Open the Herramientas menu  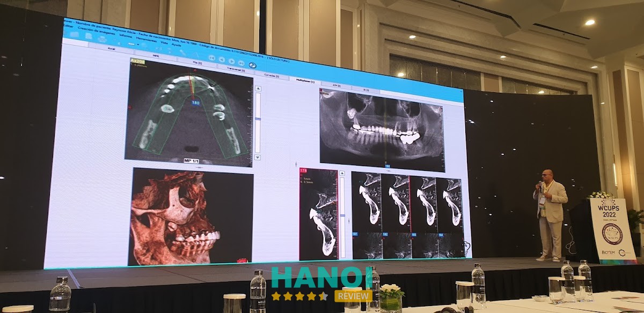[x=146, y=40]
